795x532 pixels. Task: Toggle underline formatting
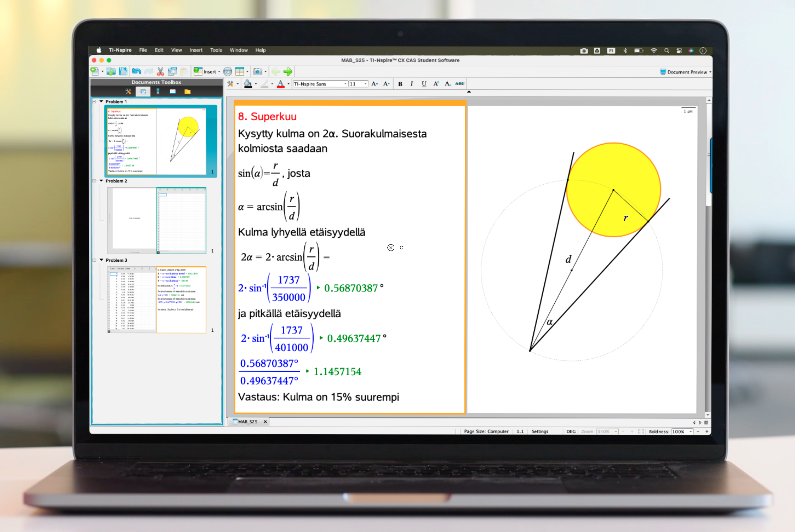pos(424,84)
